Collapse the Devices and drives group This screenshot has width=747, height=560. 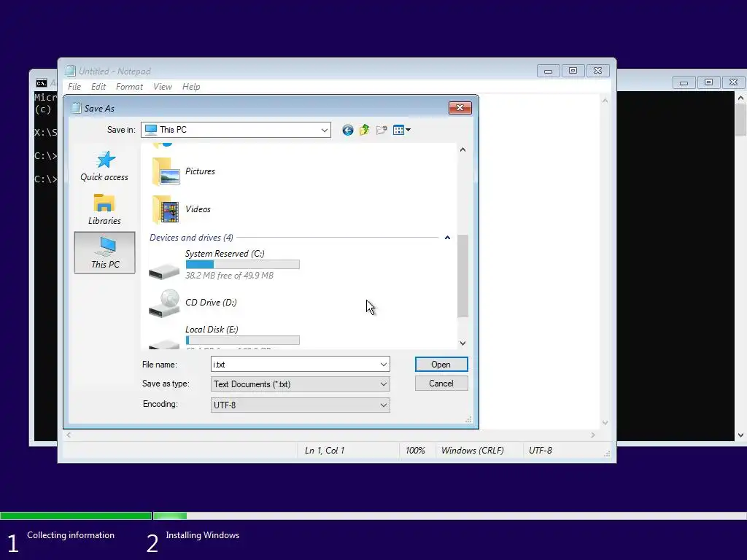447,238
